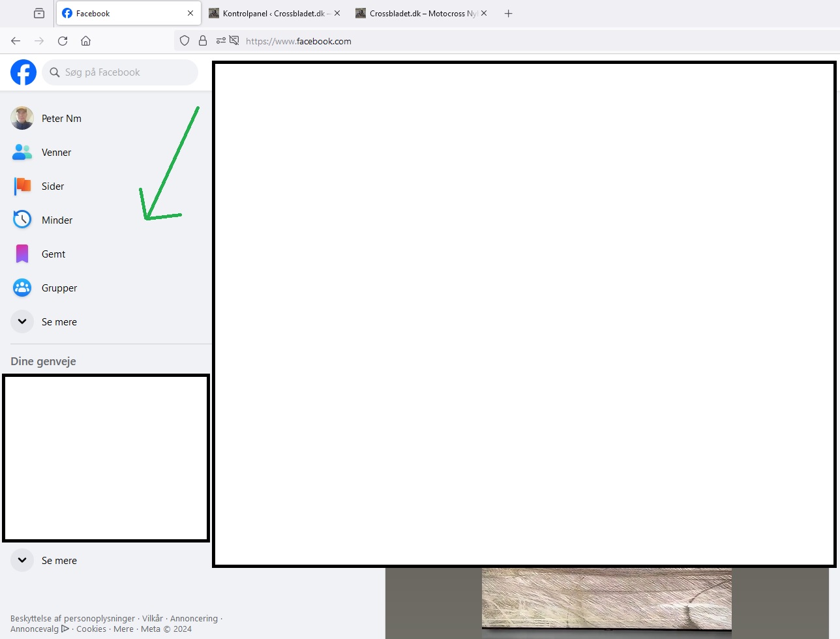Screen dimensions: 840x639
Task: Open the Venner friends icon
Action: point(22,152)
